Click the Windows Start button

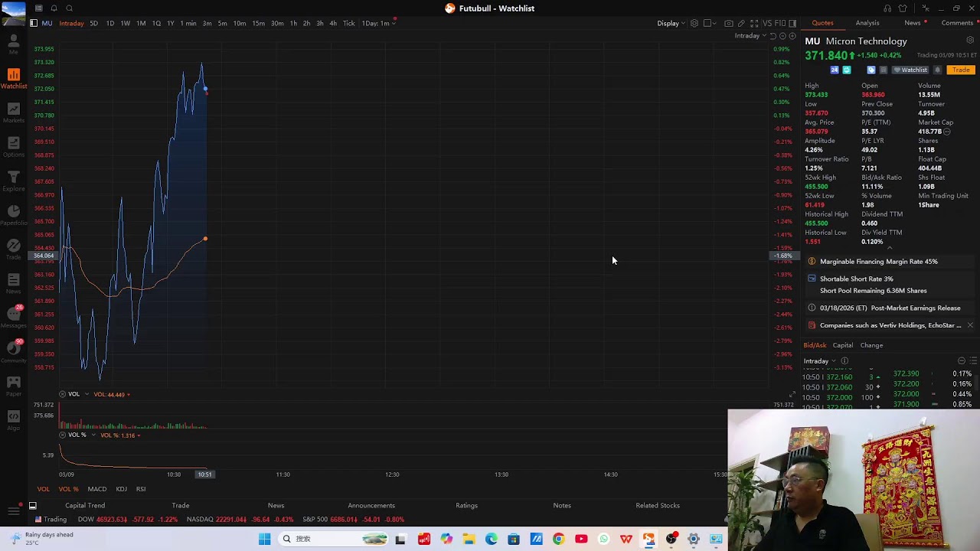(264, 539)
